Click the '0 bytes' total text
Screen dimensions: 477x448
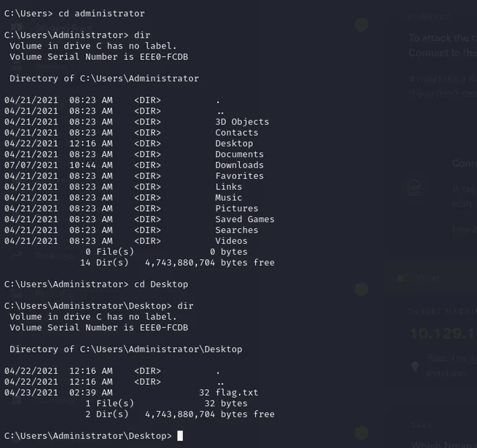point(229,252)
